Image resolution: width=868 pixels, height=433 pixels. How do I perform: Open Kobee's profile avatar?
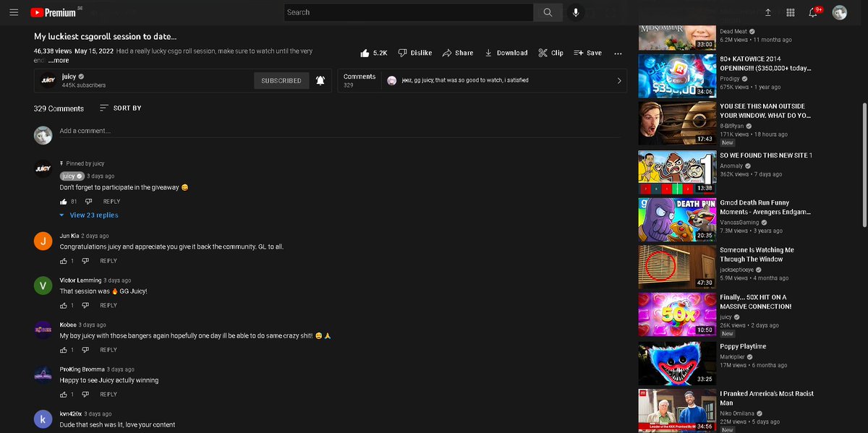coord(43,330)
